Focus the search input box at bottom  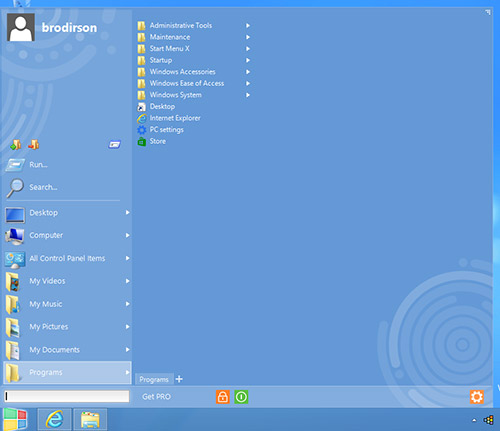pos(67,396)
